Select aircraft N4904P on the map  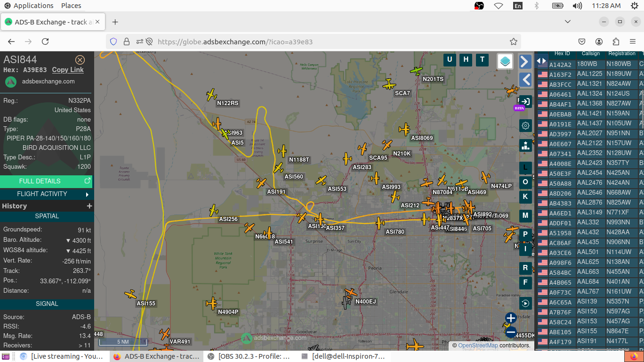212,303
